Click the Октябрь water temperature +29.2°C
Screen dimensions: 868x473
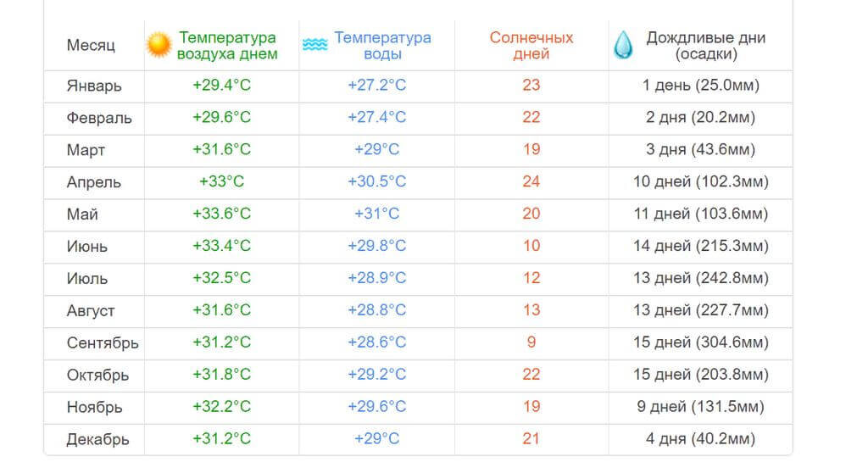click(376, 374)
